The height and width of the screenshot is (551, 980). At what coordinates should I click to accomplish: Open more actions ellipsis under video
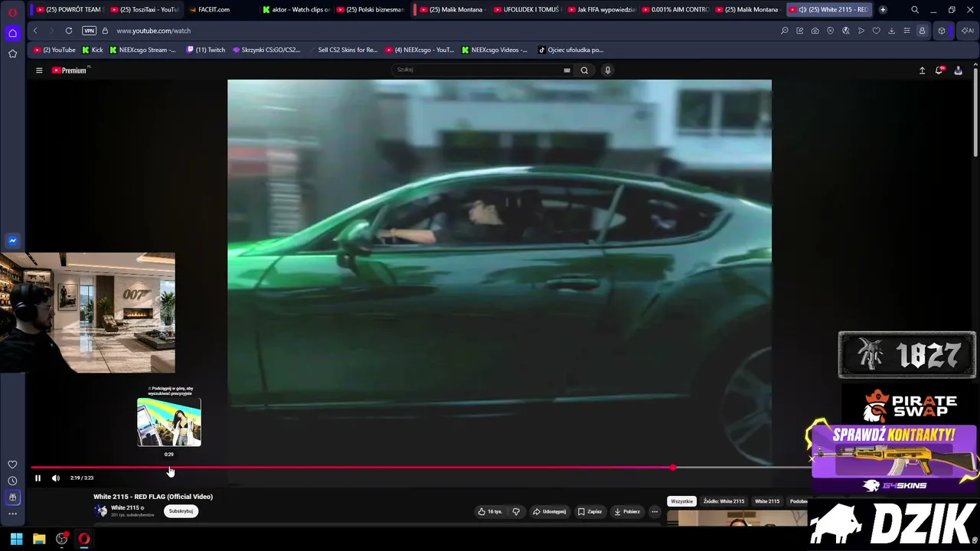click(x=655, y=511)
